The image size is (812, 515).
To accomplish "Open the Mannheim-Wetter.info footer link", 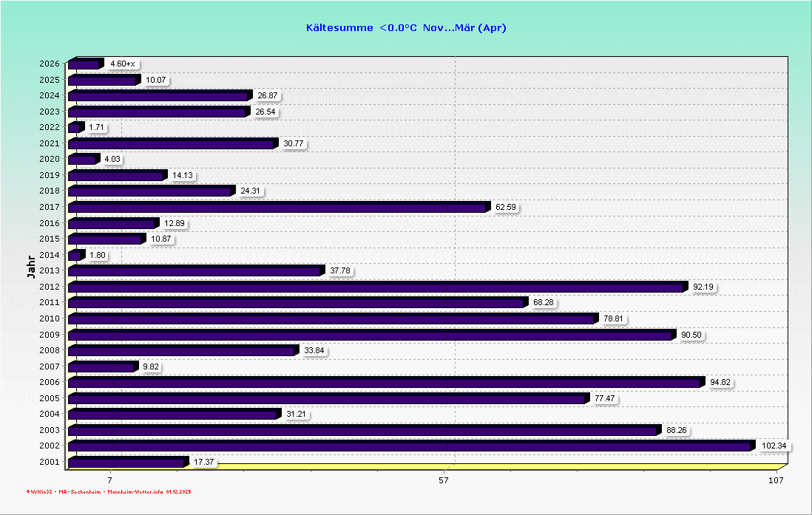I will [135, 491].
